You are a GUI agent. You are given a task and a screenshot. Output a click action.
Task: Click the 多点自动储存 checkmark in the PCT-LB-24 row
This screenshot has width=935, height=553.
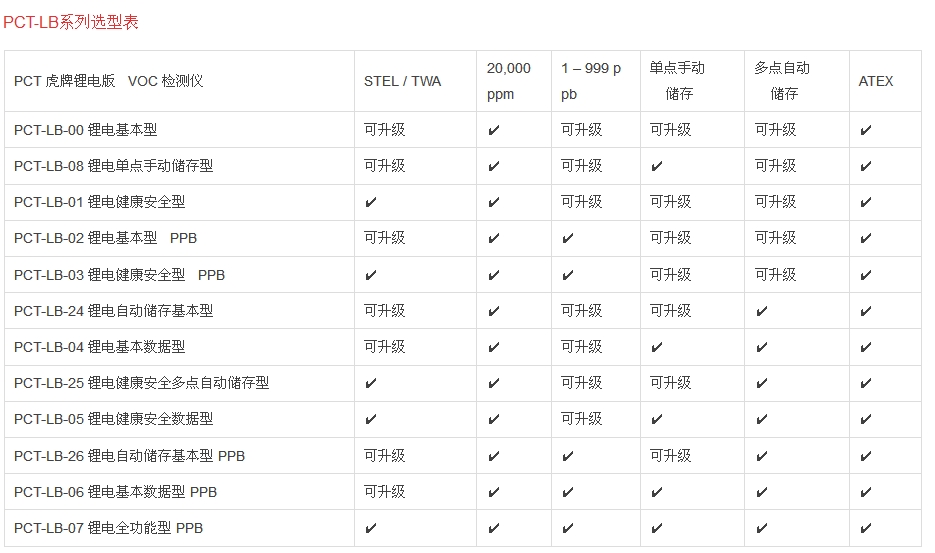coord(761,311)
